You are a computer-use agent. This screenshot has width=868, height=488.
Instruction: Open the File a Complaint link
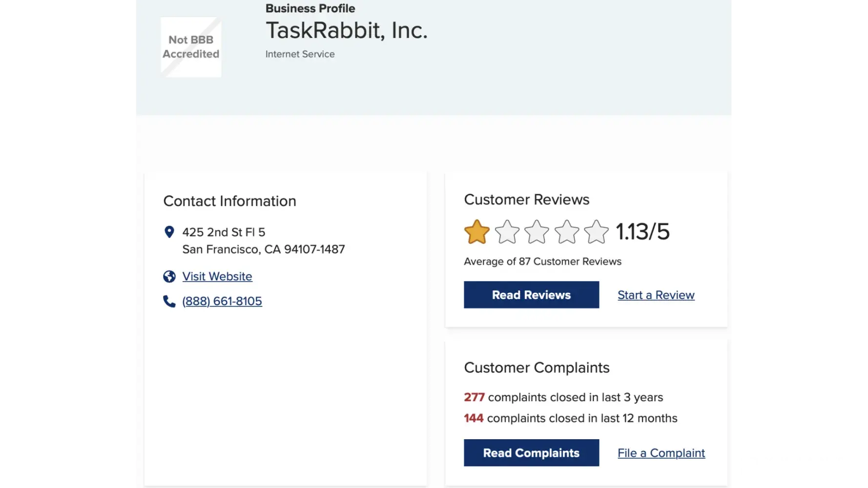pyautogui.click(x=661, y=453)
